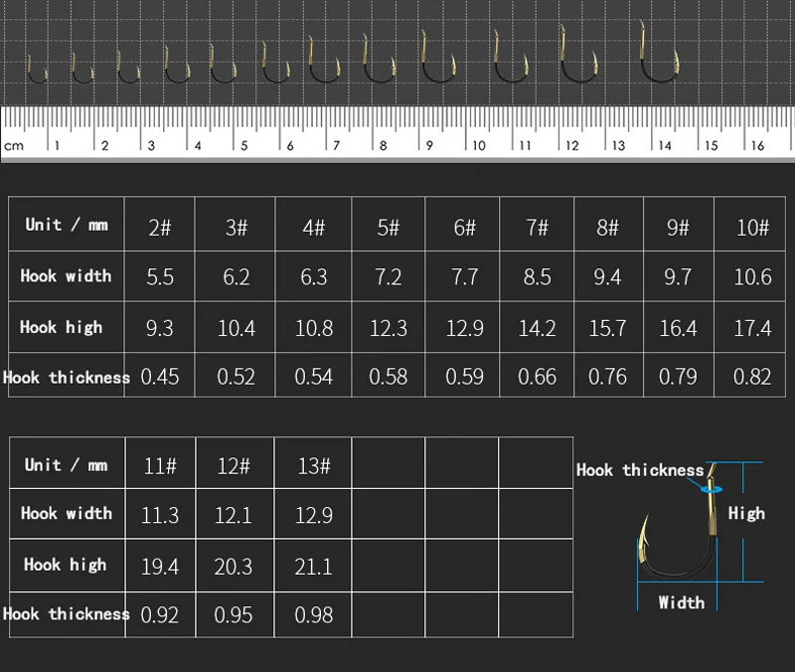
Task: Click the 8# size column header
Action: (607, 228)
